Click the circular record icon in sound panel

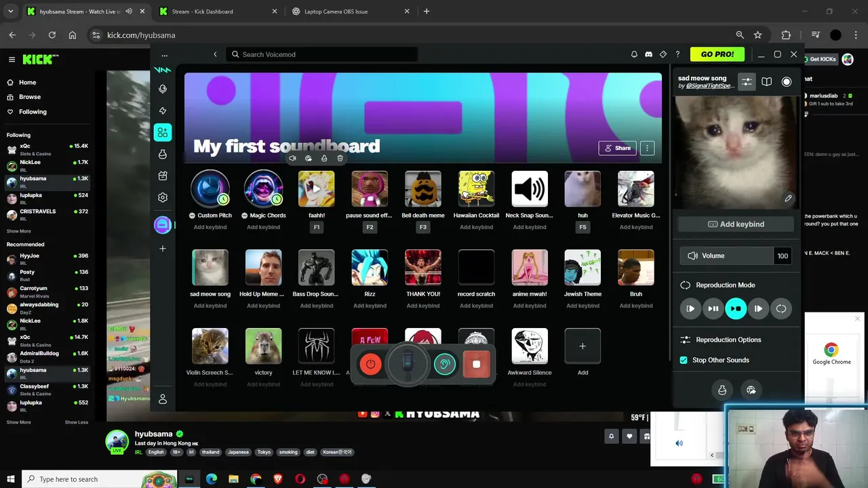coord(787,81)
